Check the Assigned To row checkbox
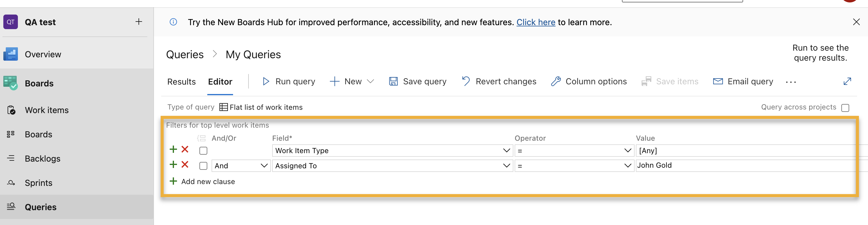Image resolution: width=868 pixels, height=225 pixels. [x=203, y=166]
